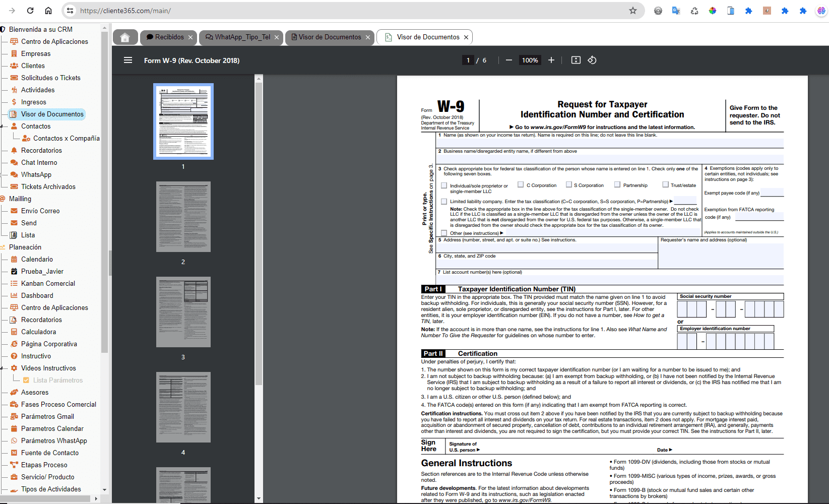The width and height of the screenshot is (829, 504).
Task: Bookmark this page with the star
Action: pyautogui.click(x=633, y=11)
